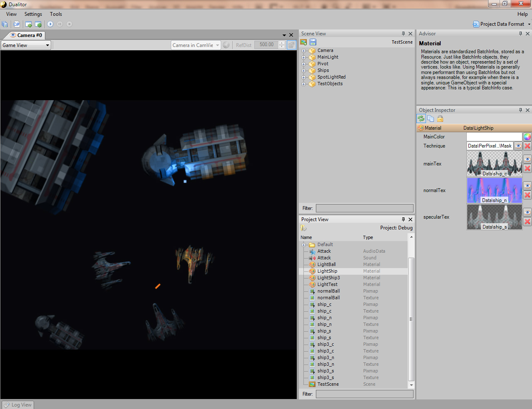Click the Save All toolbar icon
This screenshot has width=532, height=409.
coord(5,24)
